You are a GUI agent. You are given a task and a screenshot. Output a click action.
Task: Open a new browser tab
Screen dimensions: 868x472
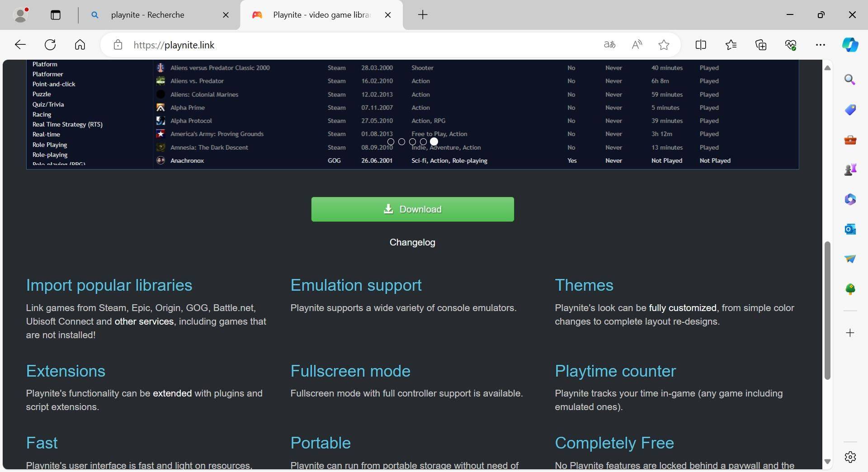point(423,15)
